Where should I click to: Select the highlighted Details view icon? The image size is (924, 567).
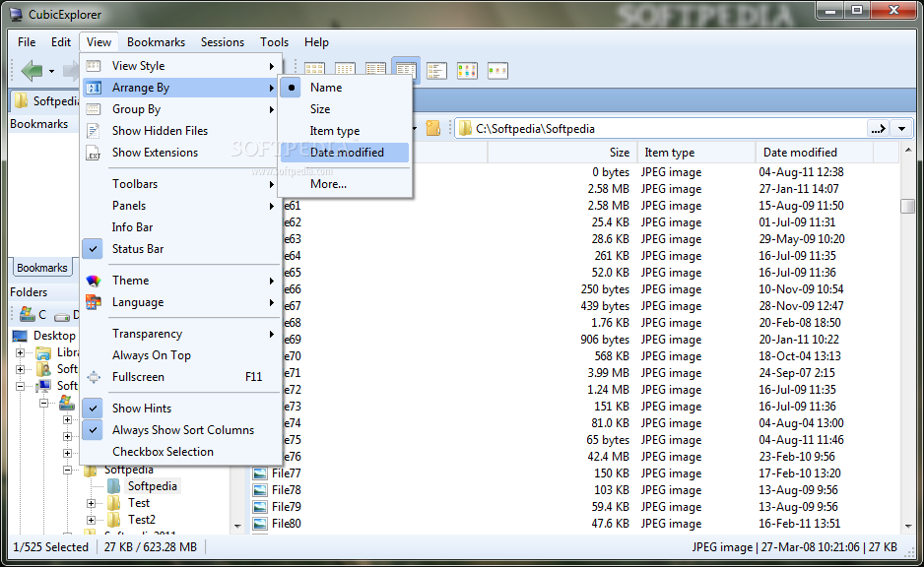(x=406, y=71)
